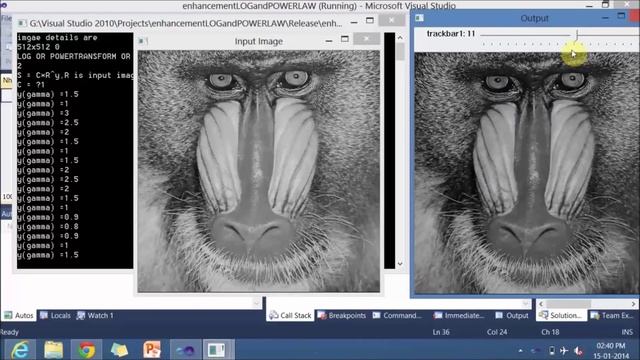
Task: Switch to the Output tab in Visual Studio
Action: coord(512,315)
